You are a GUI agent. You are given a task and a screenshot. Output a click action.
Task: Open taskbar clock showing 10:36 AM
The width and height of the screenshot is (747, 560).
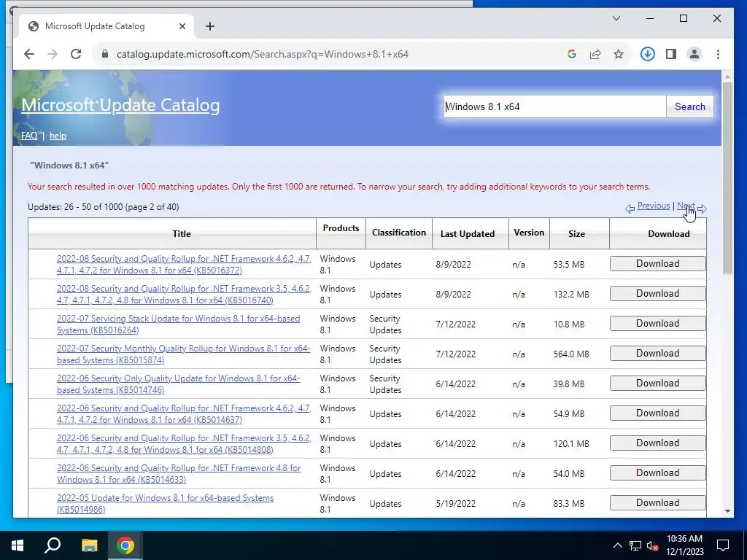click(x=684, y=545)
